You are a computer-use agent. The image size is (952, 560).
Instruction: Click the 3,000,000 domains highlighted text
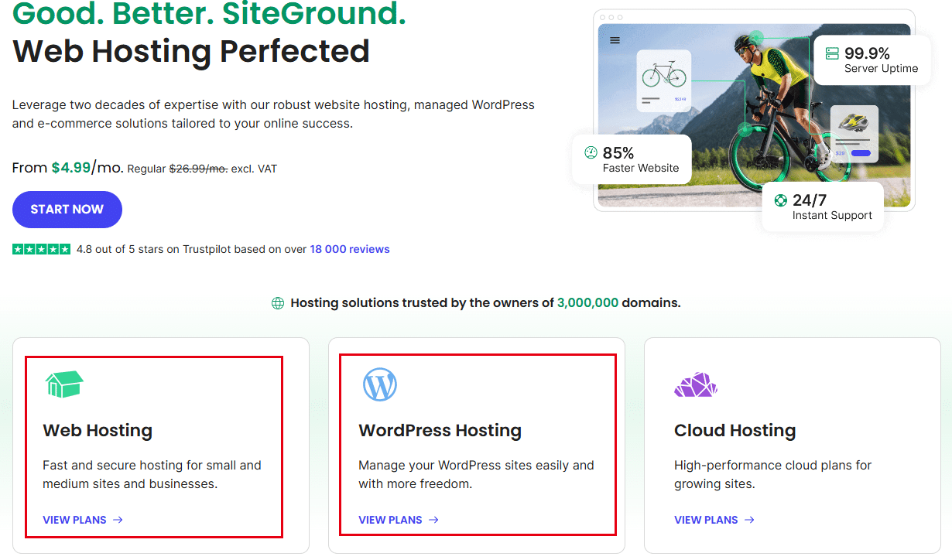[587, 302]
